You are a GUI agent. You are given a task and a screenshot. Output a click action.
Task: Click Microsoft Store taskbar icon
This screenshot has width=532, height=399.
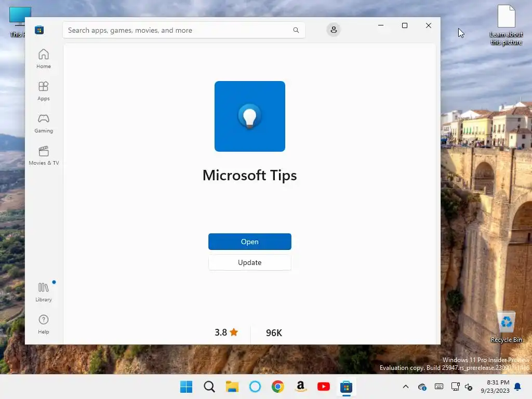(347, 387)
